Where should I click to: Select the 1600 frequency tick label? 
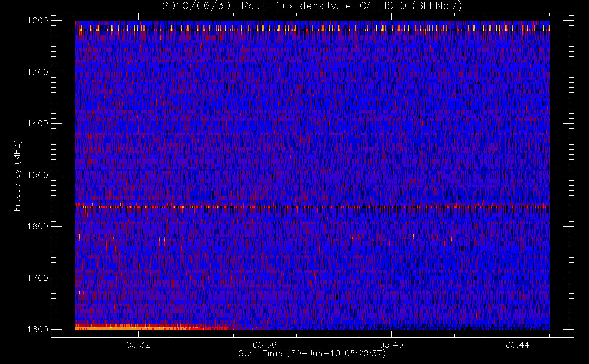click(38, 226)
